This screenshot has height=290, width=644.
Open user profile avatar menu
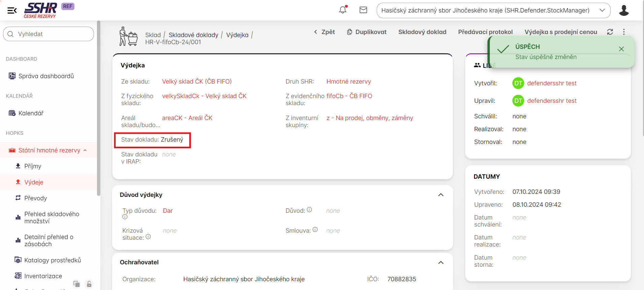pos(623,10)
